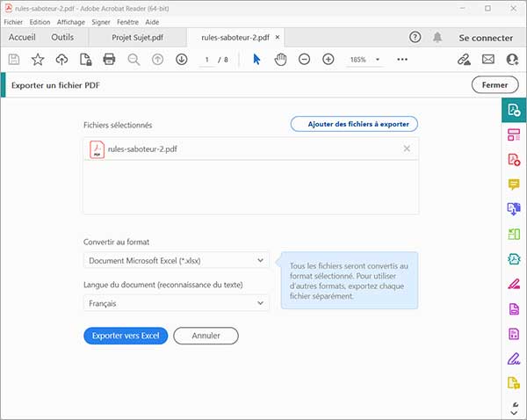527x420 pixels.
Task: Switch to the Outils tab
Action: [62, 37]
